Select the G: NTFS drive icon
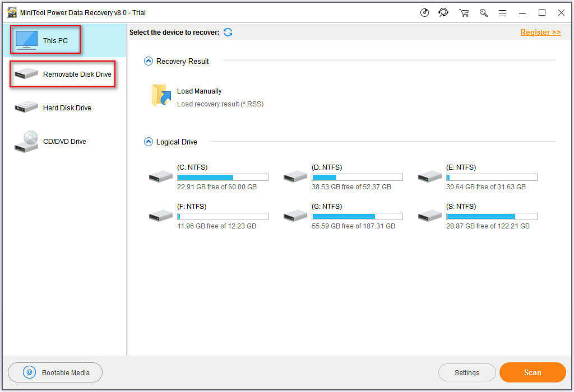This screenshot has width=574, height=392. pyautogui.click(x=295, y=216)
